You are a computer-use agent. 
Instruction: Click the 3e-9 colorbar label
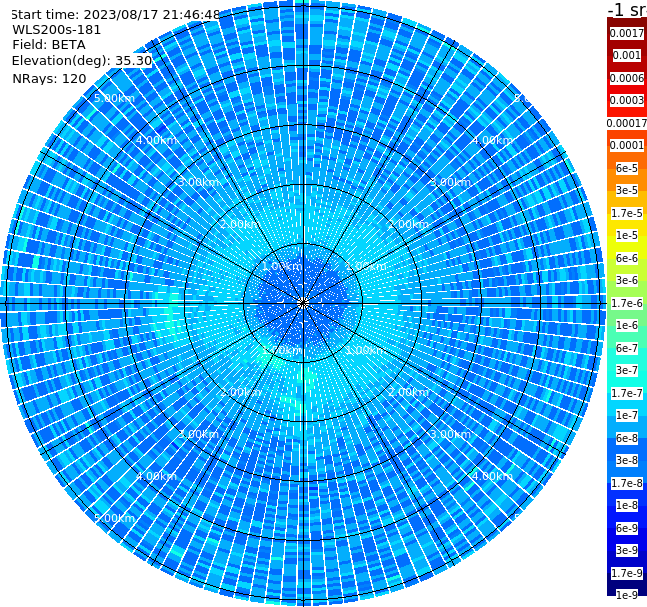[627, 550]
